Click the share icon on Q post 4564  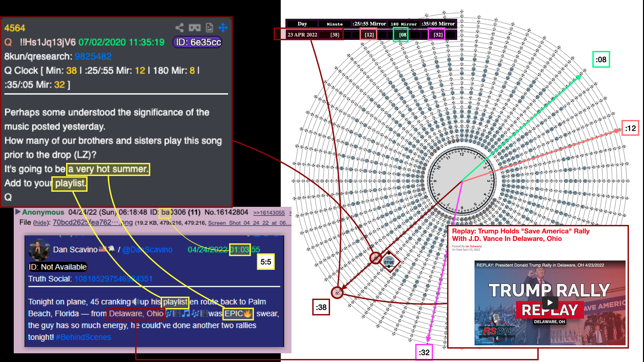(179, 28)
